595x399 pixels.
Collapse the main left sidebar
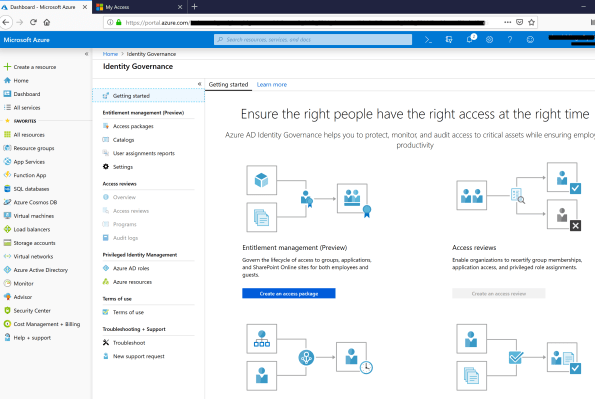click(86, 54)
